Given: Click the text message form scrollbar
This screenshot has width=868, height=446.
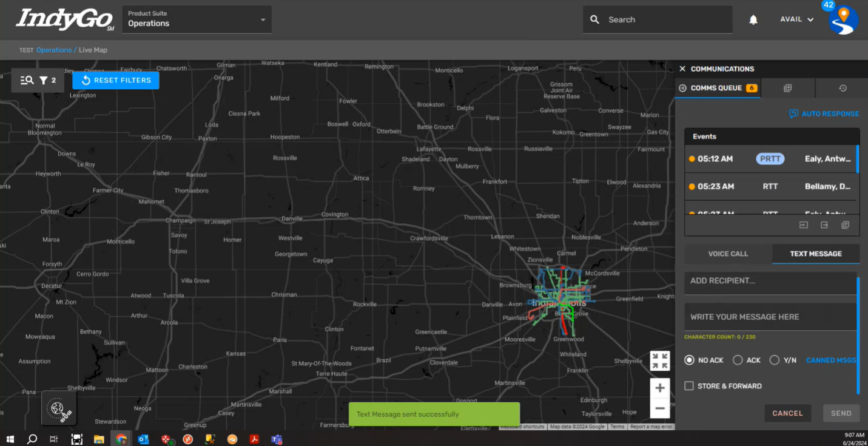Looking at the screenshot, I should [858, 335].
